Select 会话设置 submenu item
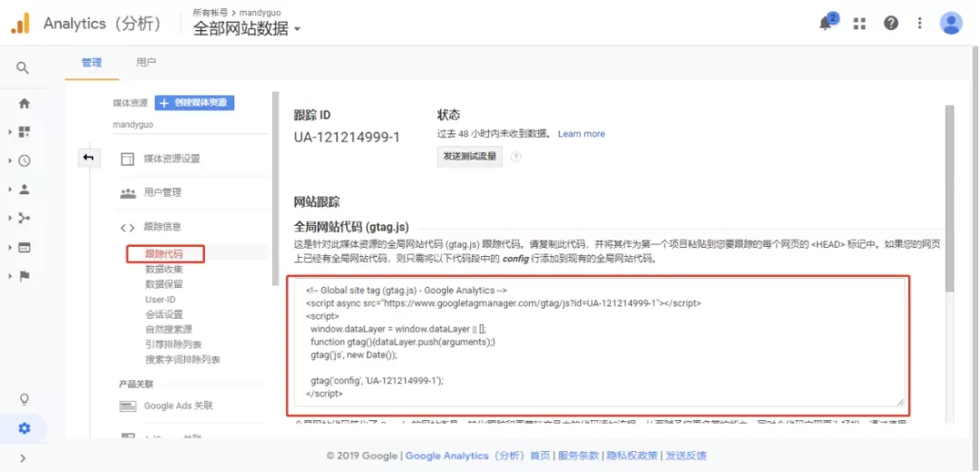Screen dimensions: 980x472 point(163,314)
